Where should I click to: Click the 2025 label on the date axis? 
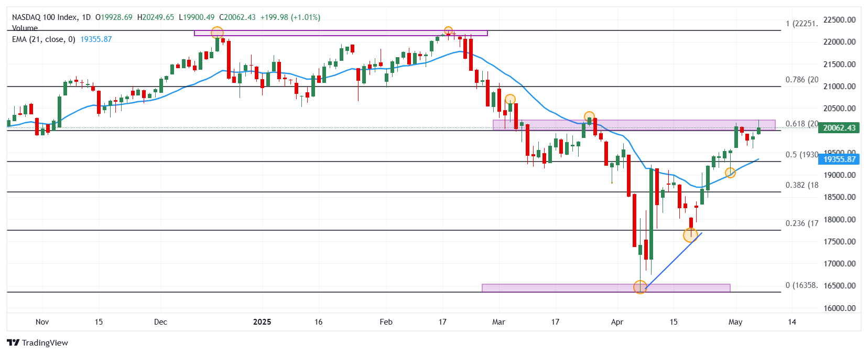pyautogui.click(x=262, y=322)
